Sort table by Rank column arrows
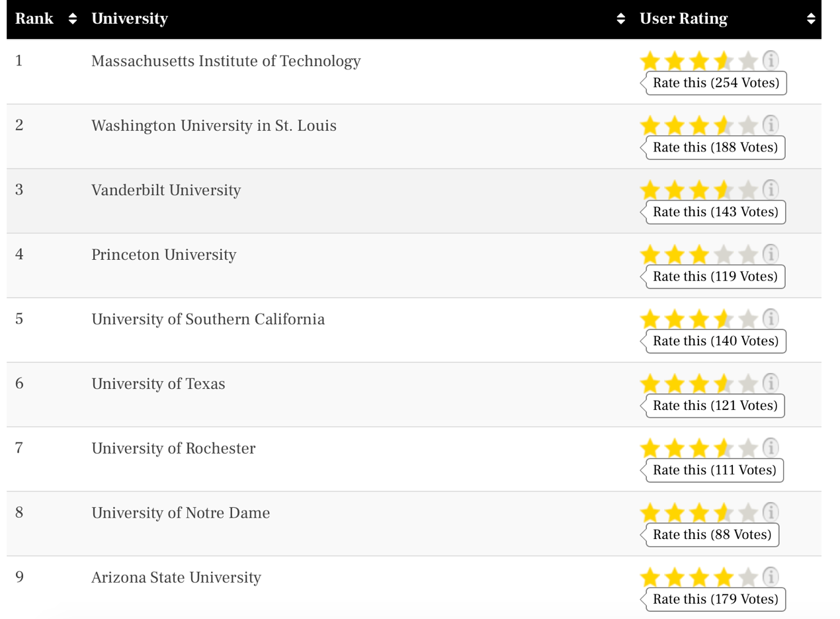Image resolution: width=840 pixels, height=619 pixels. [x=73, y=19]
